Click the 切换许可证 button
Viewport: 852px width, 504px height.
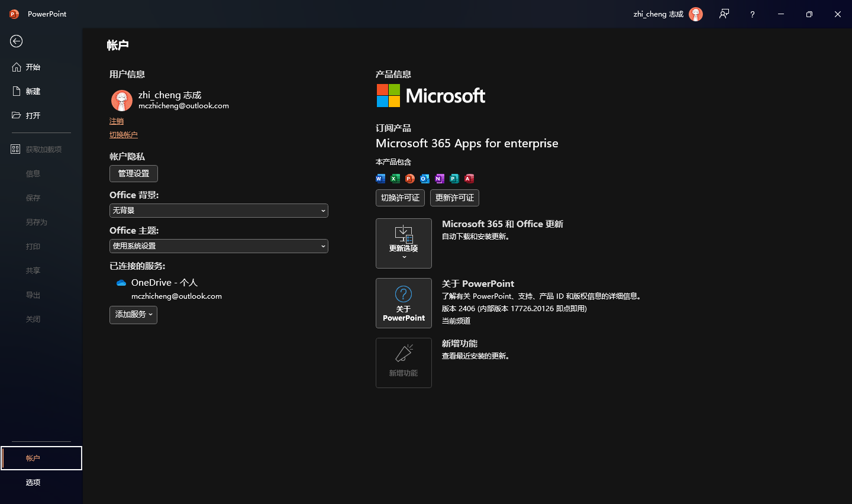pos(400,198)
